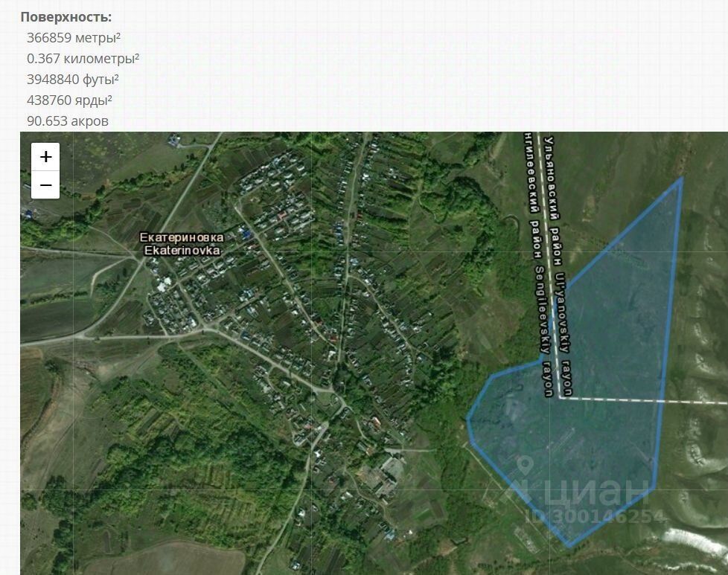Viewport: 728px width, 575px height.
Task: Click the polygon's leftmost vertex
Action: point(467,420)
